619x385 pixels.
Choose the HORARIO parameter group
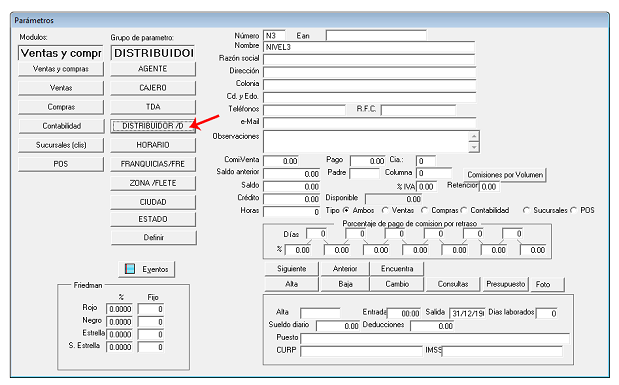click(153, 145)
